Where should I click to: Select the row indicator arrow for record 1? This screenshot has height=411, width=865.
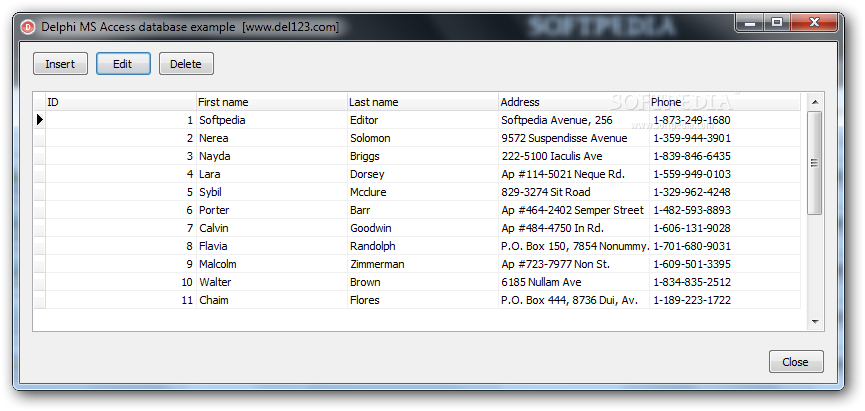coord(39,120)
